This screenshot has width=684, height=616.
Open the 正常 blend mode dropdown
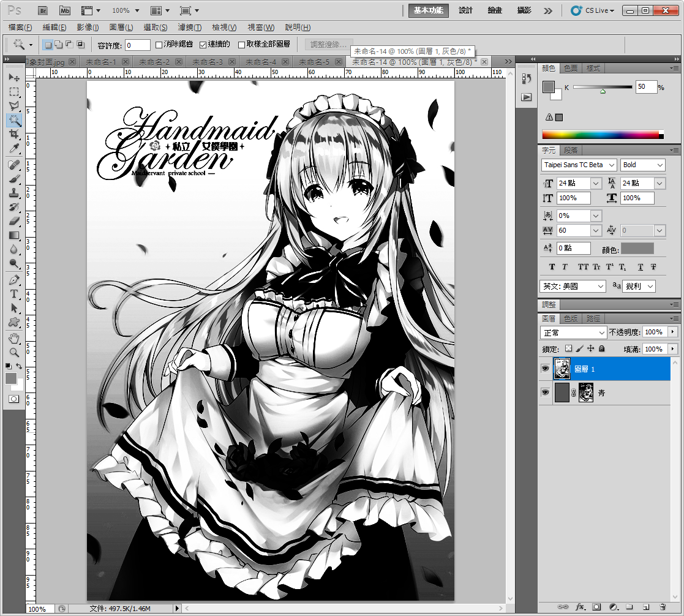tap(573, 333)
